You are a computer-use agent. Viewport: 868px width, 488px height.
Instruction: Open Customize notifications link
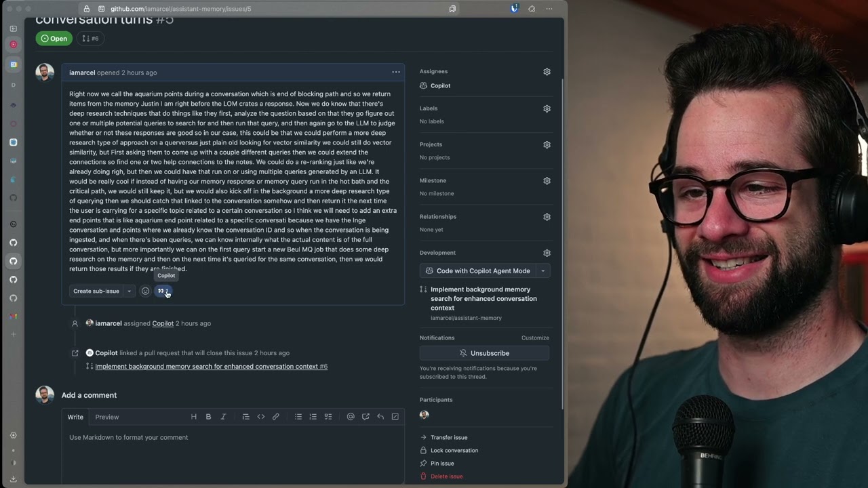tap(535, 338)
